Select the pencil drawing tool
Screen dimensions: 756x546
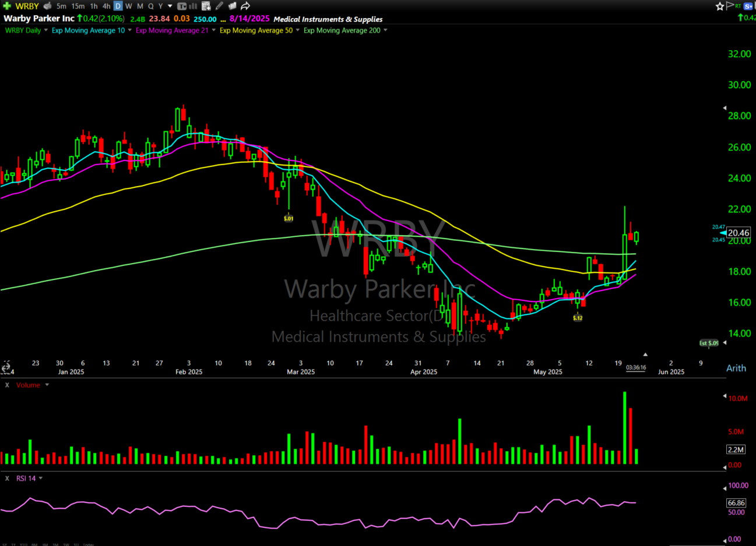click(x=219, y=6)
